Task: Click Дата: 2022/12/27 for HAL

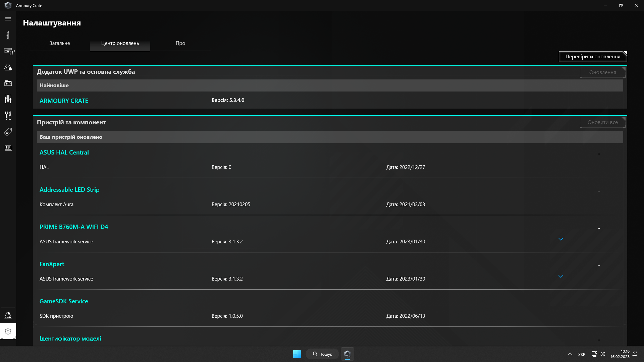Action: point(406,167)
